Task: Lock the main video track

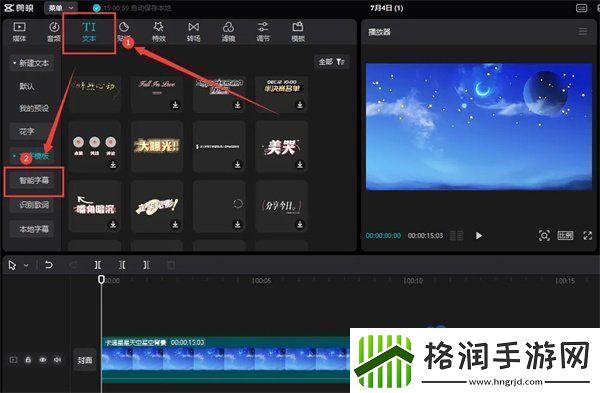Action: tap(28, 360)
